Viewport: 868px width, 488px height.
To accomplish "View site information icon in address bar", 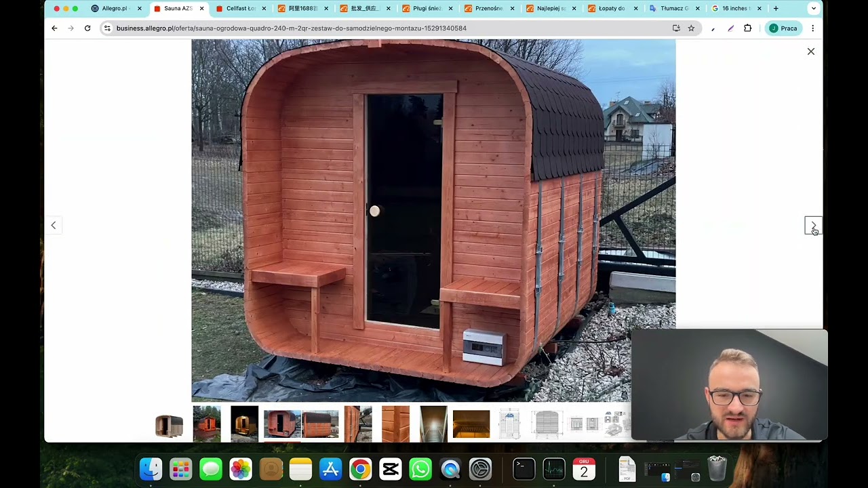I will coord(106,28).
